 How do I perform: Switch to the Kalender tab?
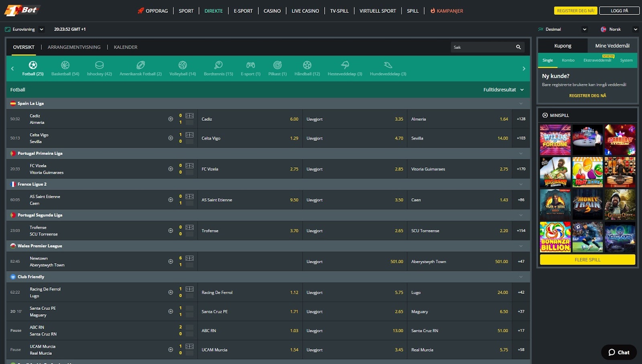click(125, 47)
